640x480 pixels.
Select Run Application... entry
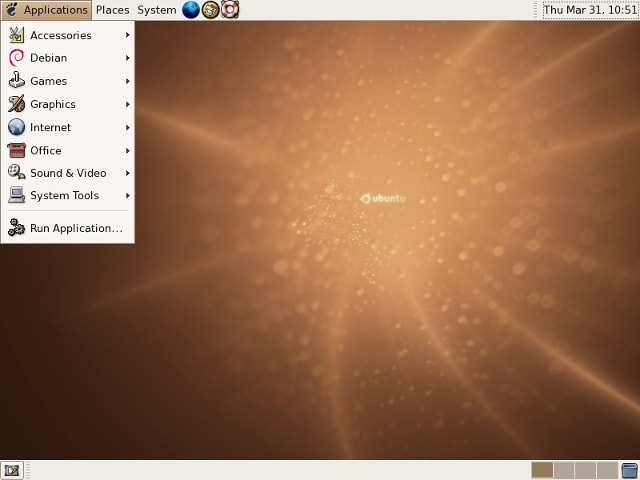[x=68, y=228]
